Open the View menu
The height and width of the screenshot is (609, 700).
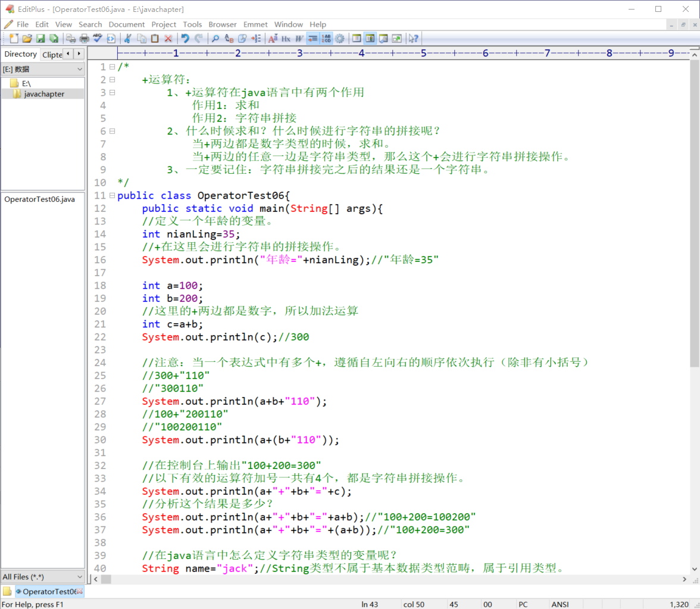(63, 24)
